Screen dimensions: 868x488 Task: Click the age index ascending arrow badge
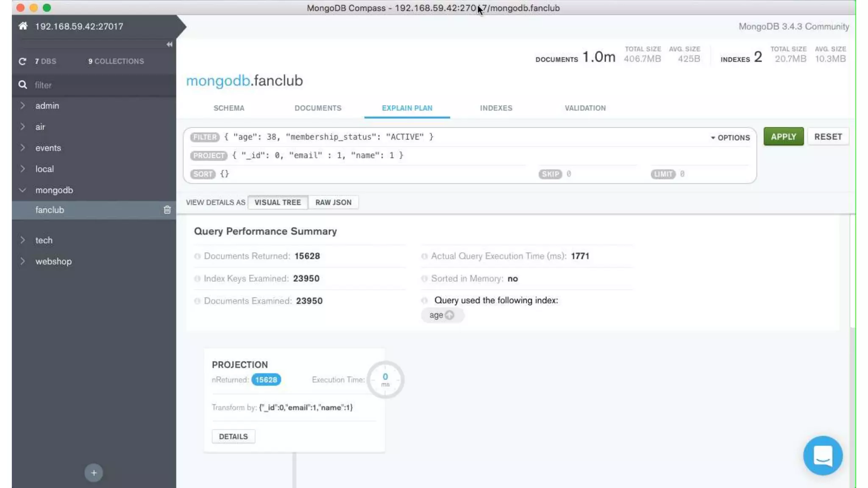click(450, 315)
